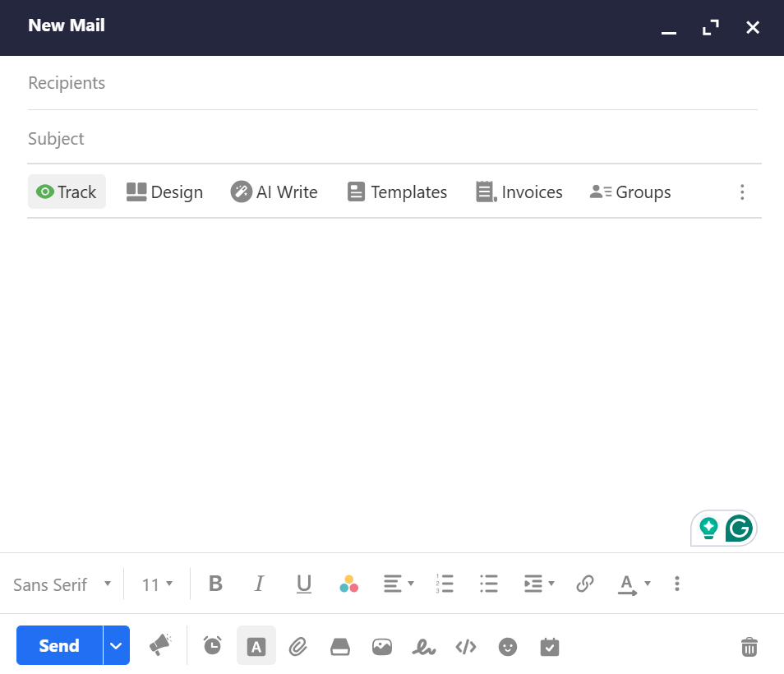Open the Design email layouts option
Screen dimensions: 784x674
164,192
